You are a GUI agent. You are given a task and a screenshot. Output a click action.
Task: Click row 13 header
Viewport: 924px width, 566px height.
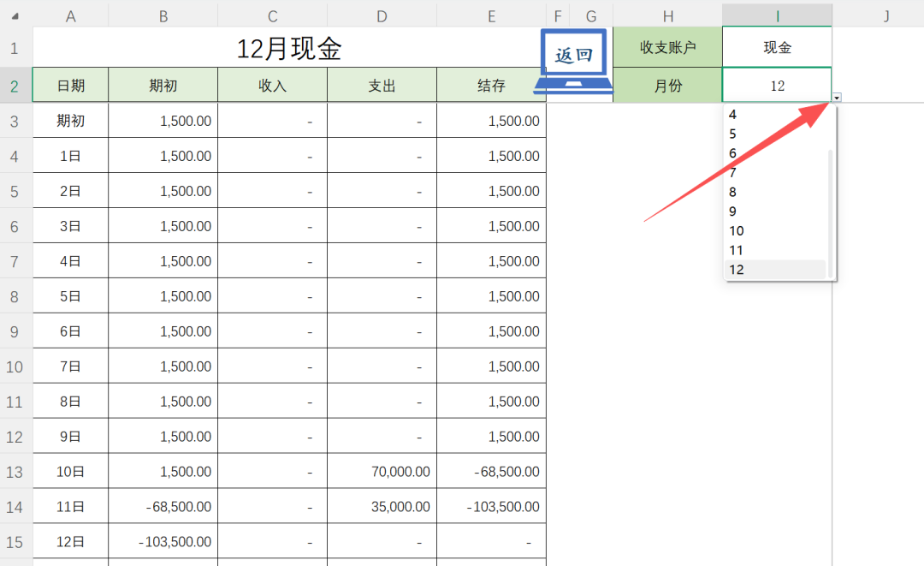point(15,472)
